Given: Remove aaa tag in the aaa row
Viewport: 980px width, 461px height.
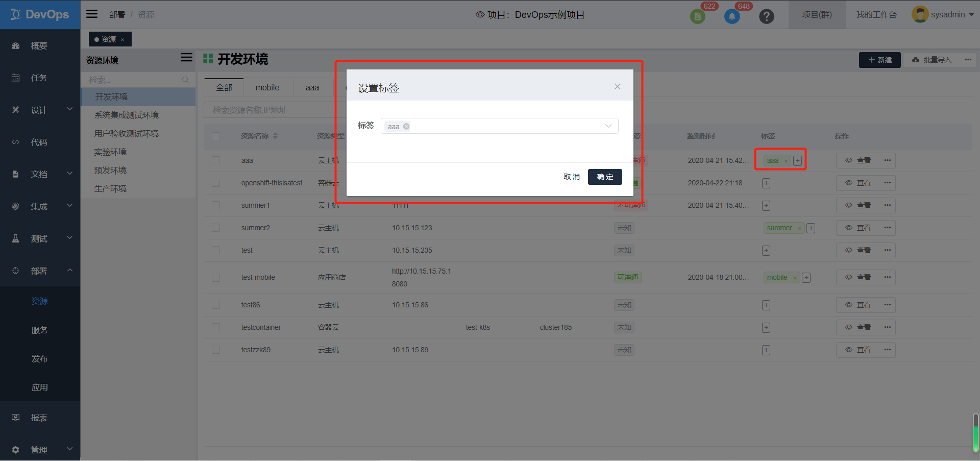Looking at the screenshot, I should [x=786, y=161].
